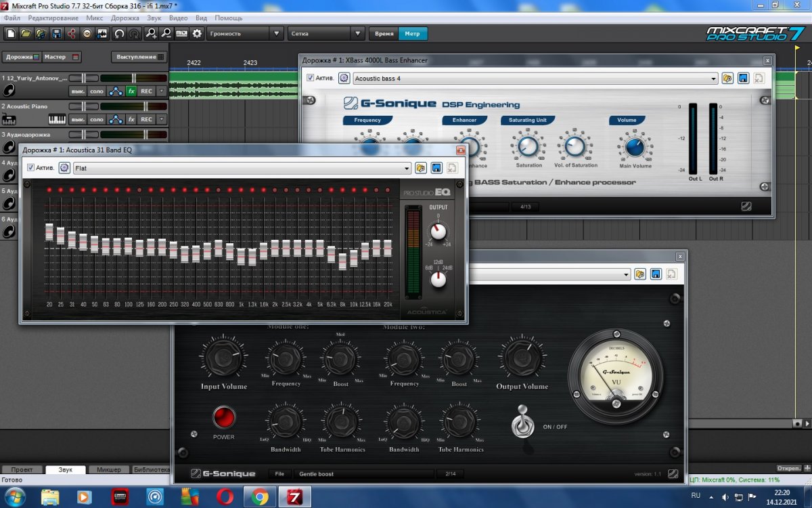This screenshot has height=508, width=812.
Task: Click the Main Volume knob in XBass
Action: 635,146
